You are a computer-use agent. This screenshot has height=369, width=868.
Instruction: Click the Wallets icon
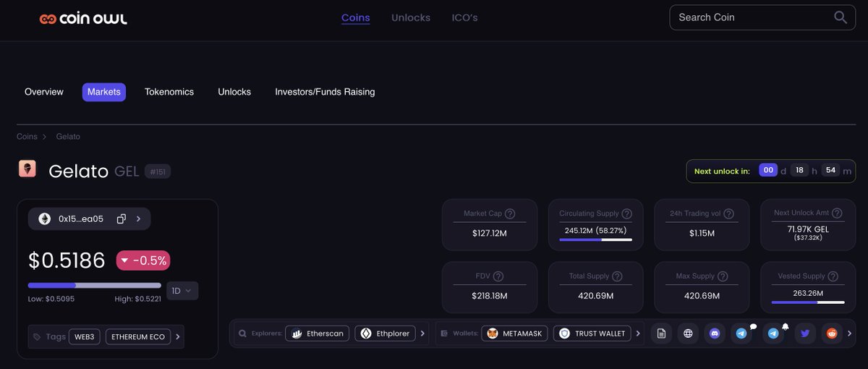pos(443,334)
